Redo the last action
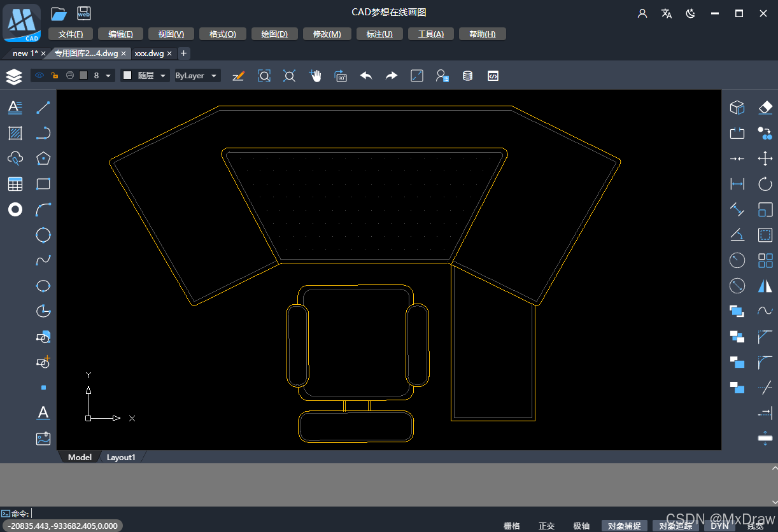This screenshot has width=778, height=532. pyautogui.click(x=392, y=76)
